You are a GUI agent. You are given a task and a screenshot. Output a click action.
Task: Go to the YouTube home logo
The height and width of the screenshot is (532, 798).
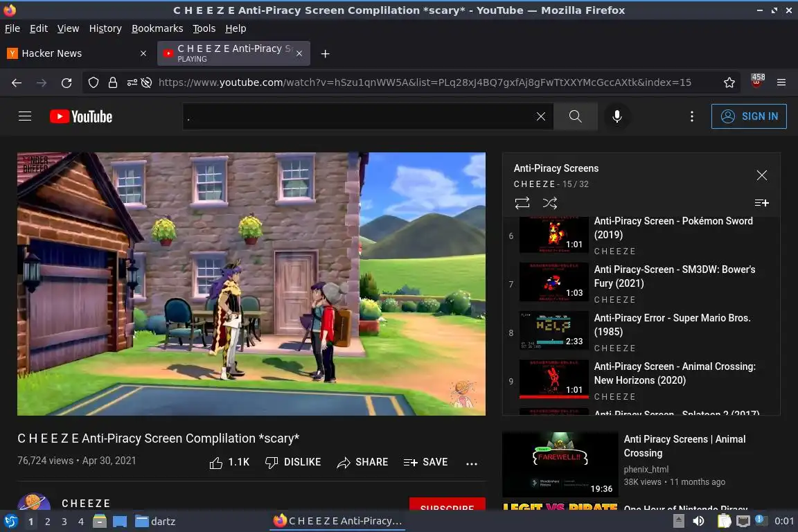point(81,116)
